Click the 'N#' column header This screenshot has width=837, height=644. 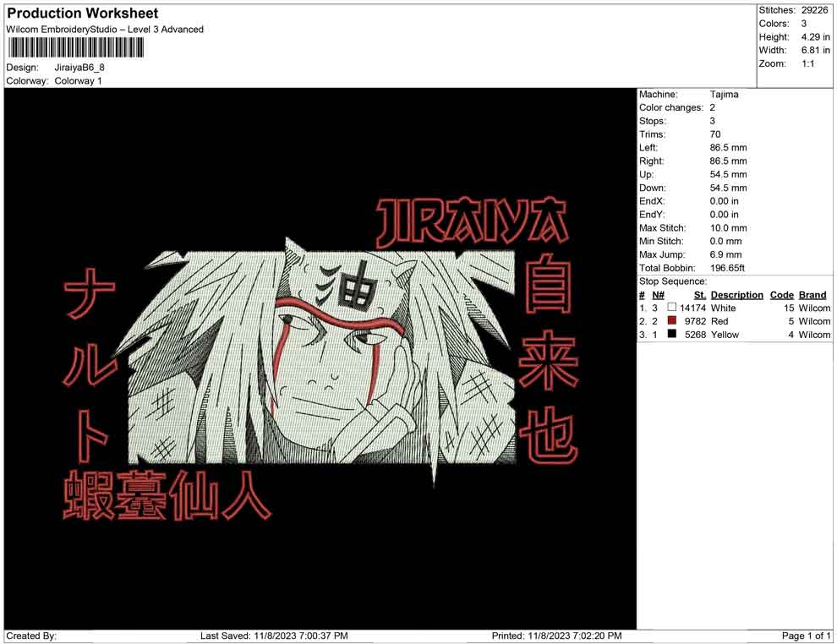(x=658, y=295)
